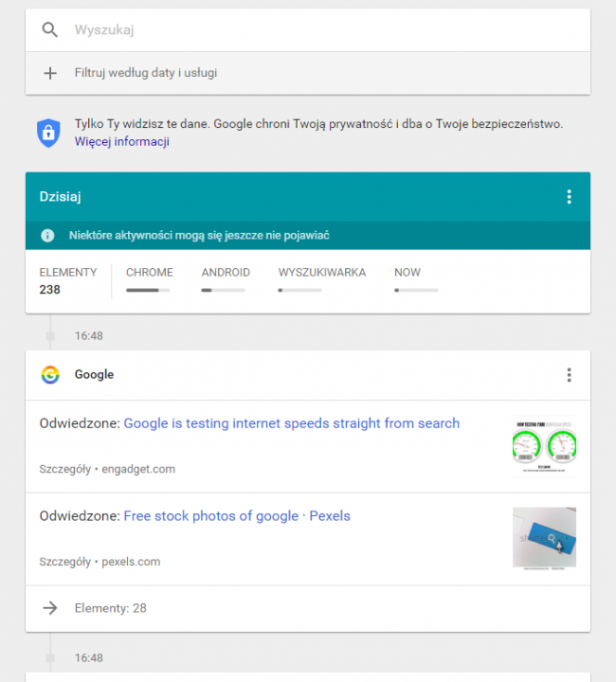Expand the Elementy: 28 item list
The image size is (616, 682).
[x=308, y=608]
